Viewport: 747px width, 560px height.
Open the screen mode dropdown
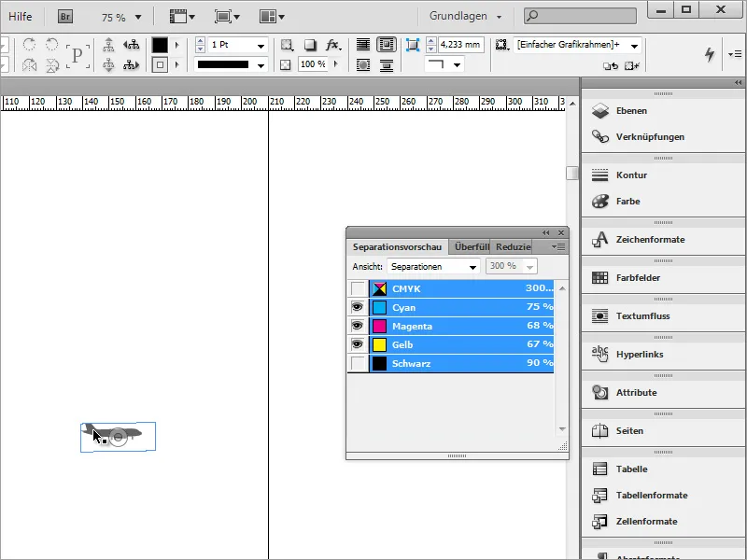click(x=227, y=17)
